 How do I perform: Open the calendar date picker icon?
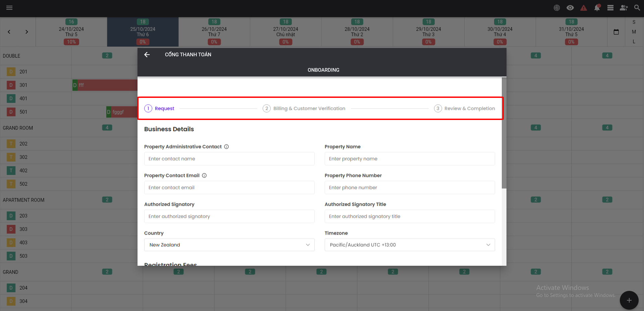(616, 32)
